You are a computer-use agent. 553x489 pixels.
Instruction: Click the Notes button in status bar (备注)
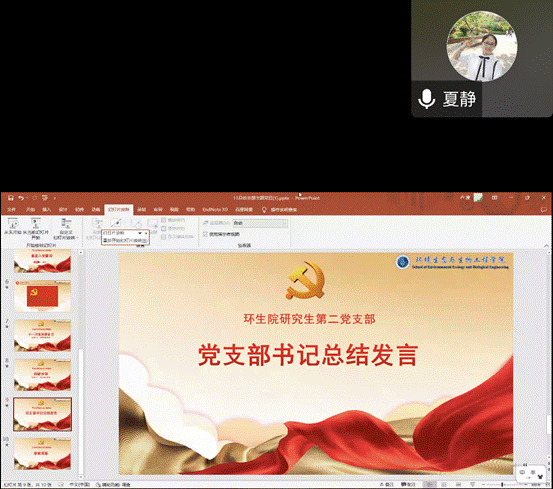point(387,484)
